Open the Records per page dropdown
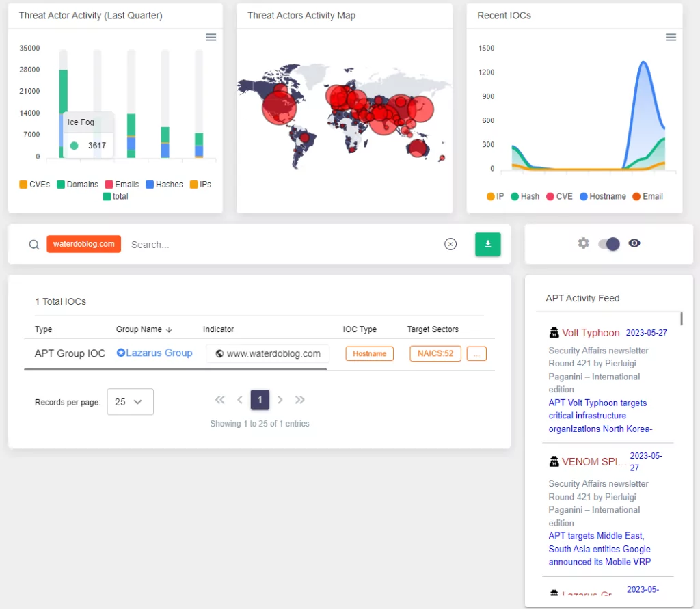Viewport: 700px width, 609px height. 130,402
